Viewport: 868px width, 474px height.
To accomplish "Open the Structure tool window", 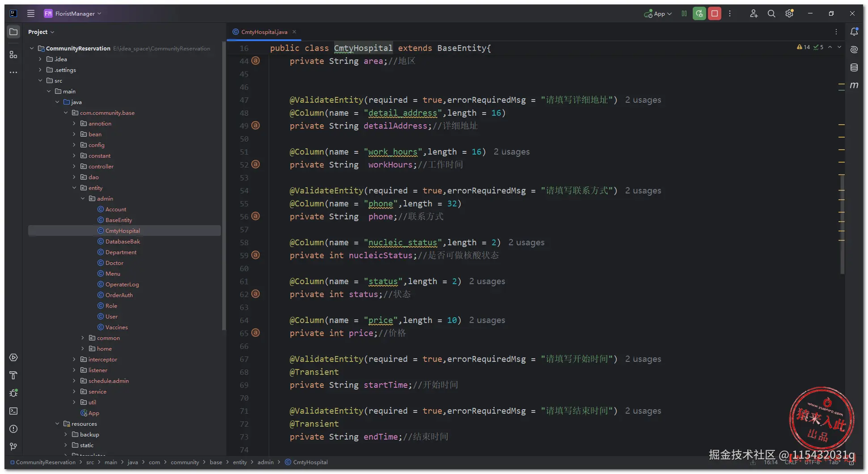I will click(x=13, y=55).
